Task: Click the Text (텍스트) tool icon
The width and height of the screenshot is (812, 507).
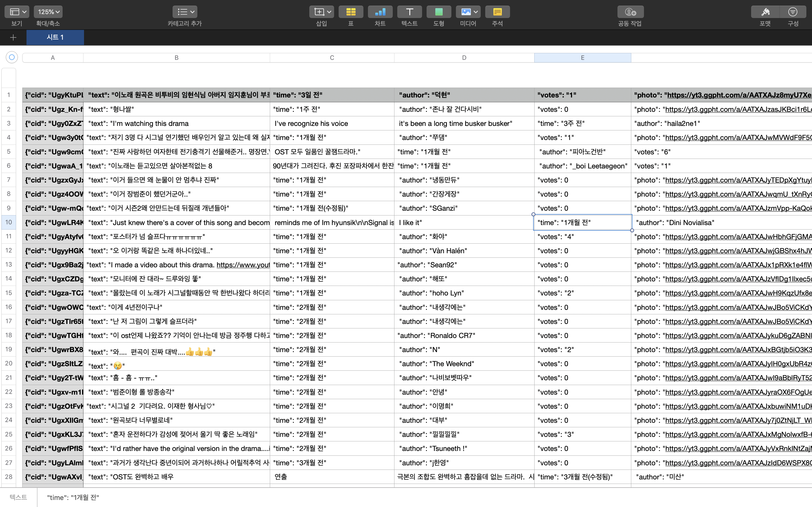Action: click(x=409, y=12)
